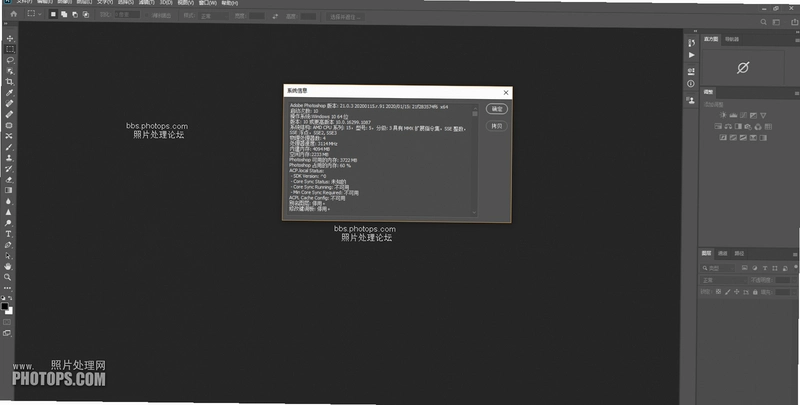Viewport: 800px width, 405px height.
Task: Choose New Selection mode in options bar
Action: tap(53, 15)
